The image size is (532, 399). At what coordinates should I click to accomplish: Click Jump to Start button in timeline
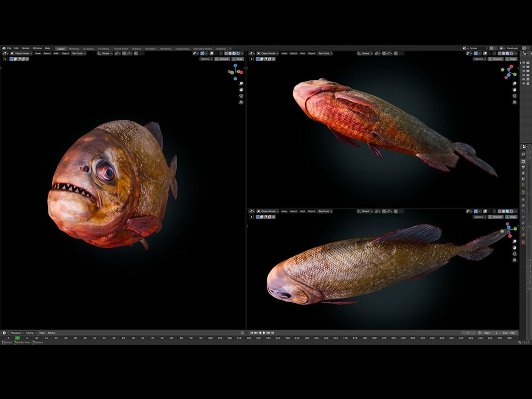pyautogui.click(x=252, y=333)
